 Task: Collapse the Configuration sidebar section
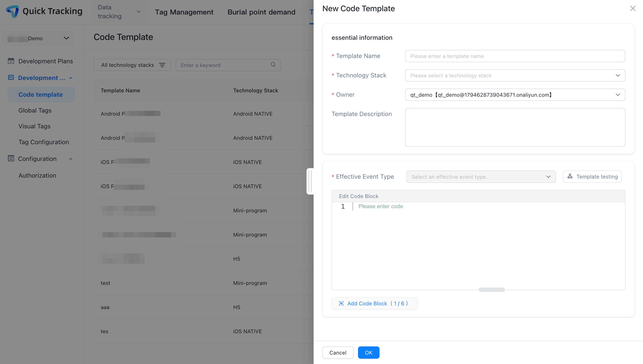tap(71, 159)
